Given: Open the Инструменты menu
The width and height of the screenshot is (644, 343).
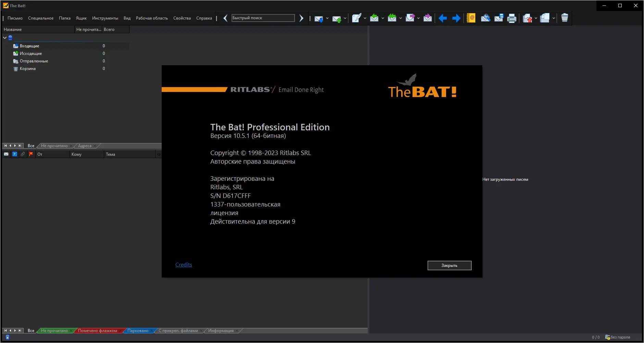Looking at the screenshot, I should tap(105, 18).
